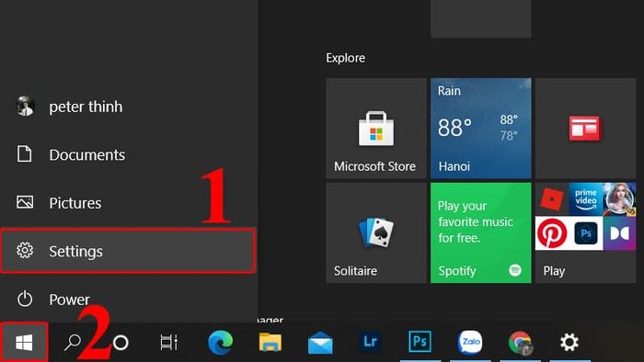This screenshot has width=644, height=362.
Task: Open the Microsoft Store tile
Action: pyautogui.click(x=376, y=129)
